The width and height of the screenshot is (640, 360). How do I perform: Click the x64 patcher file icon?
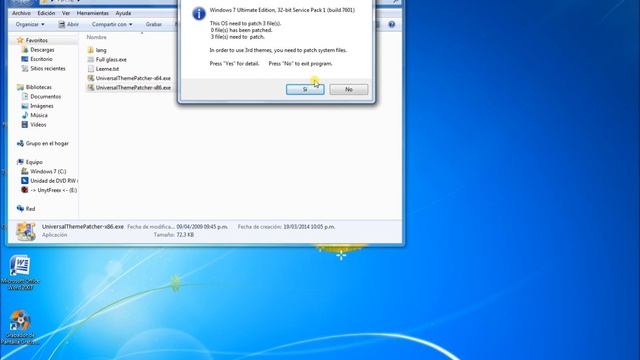(91, 78)
